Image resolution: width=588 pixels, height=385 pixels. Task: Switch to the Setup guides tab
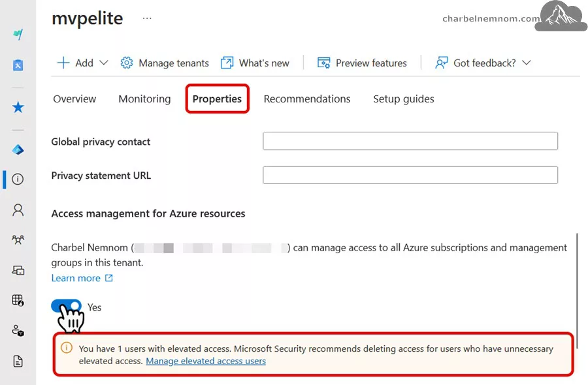pos(404,99)
